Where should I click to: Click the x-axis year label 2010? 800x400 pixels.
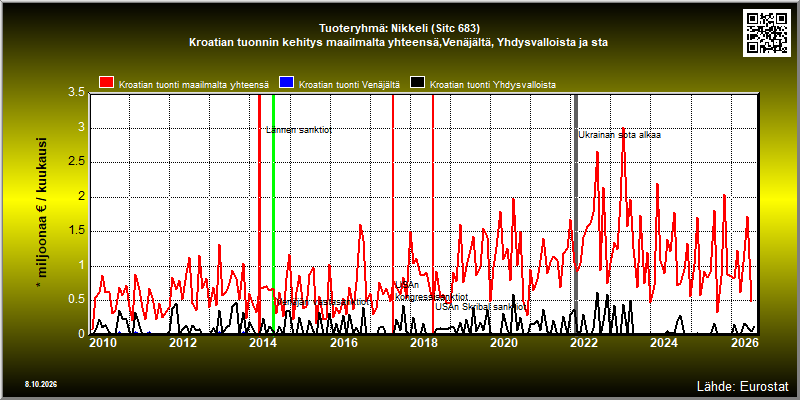pyautogui.click(x=102, y=343)
